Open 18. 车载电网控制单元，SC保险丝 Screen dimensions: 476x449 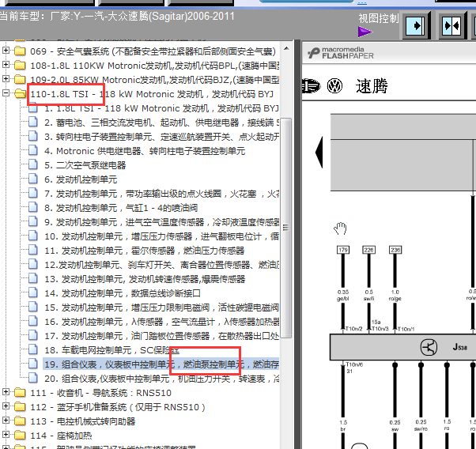pyautogui.click(x=111, y=351)
